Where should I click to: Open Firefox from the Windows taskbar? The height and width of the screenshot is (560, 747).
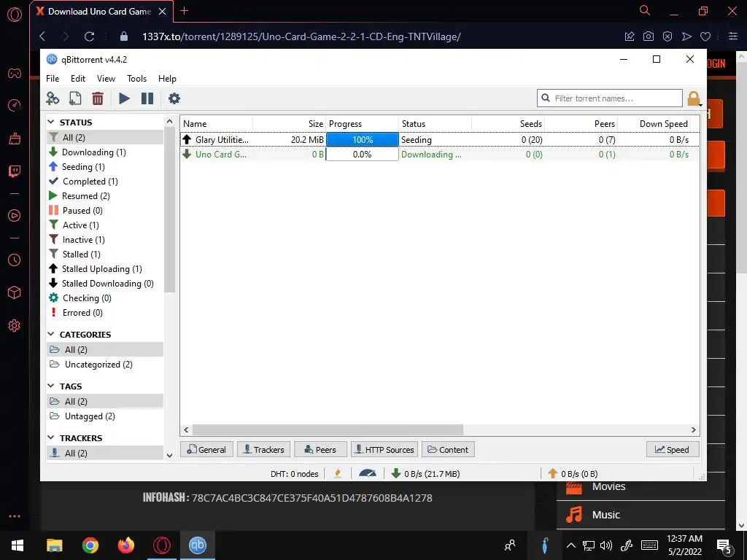tap(125, 545)
